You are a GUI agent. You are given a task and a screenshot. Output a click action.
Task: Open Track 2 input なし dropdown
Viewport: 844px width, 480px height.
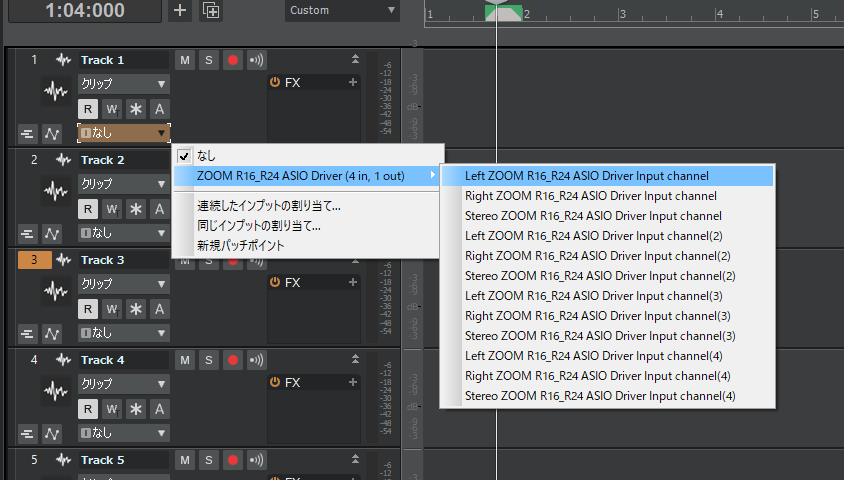pos(124,233)
